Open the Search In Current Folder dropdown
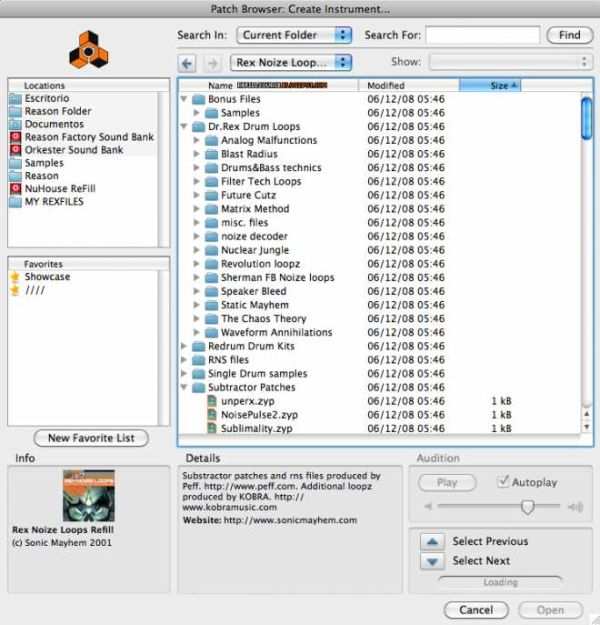The width and height of the screenshot is (600, 625). click(294, 35)
